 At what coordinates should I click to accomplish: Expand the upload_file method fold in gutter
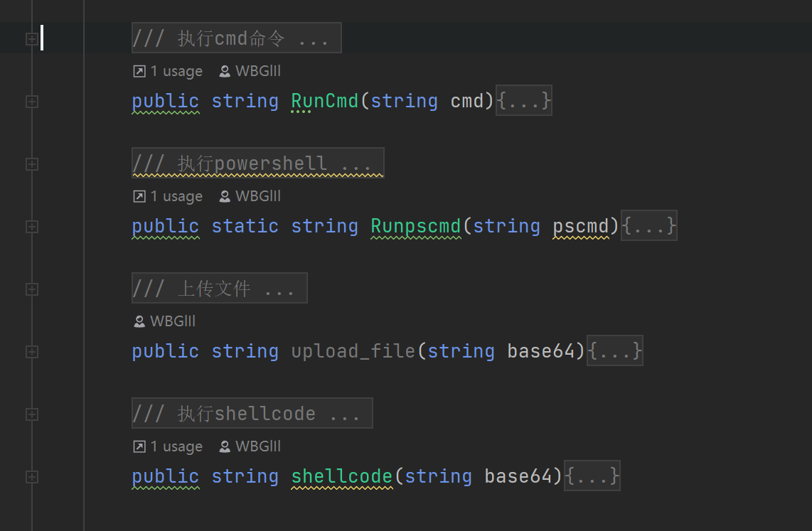[31, 352]
